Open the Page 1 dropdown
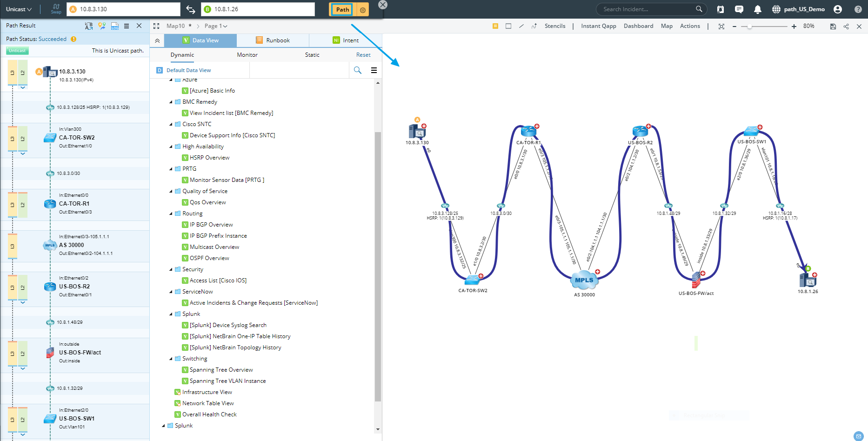 [216, 26]
